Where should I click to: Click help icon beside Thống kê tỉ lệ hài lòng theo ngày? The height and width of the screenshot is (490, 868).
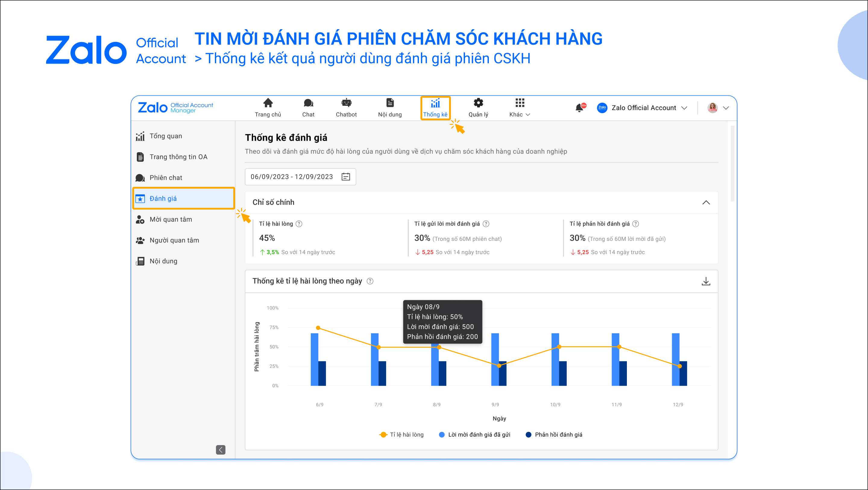pos(370,281)
